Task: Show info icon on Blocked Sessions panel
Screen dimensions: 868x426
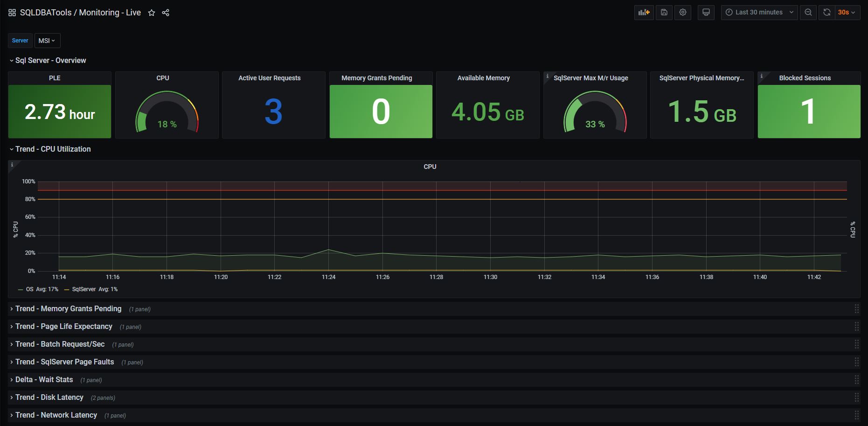Action: pos(762,76)
